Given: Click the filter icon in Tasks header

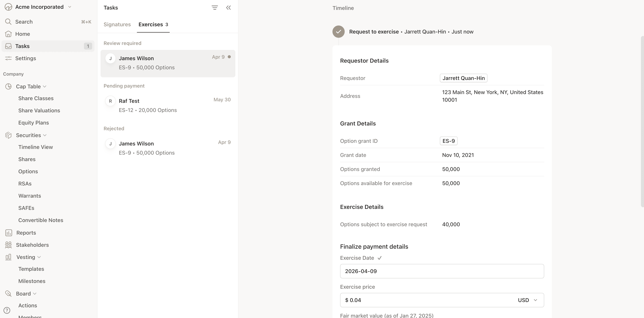Looking at the screenshot, I should tap(214, 8).
